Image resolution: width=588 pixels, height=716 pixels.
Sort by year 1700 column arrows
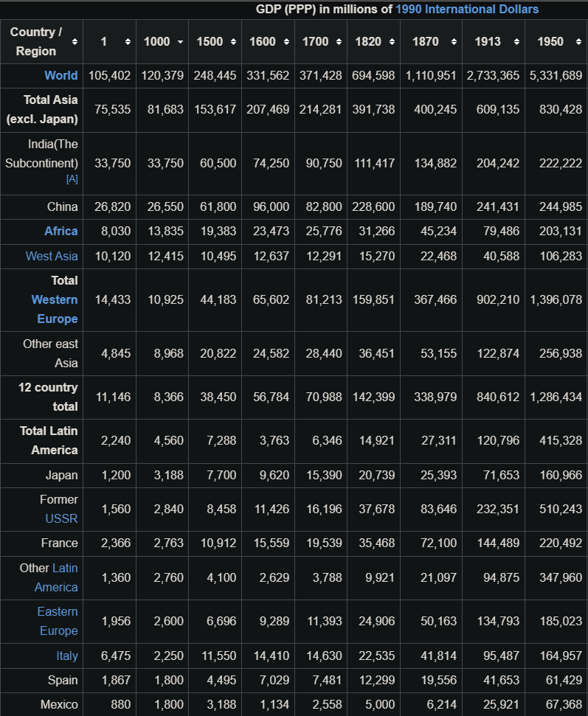[x=339, y=41]
